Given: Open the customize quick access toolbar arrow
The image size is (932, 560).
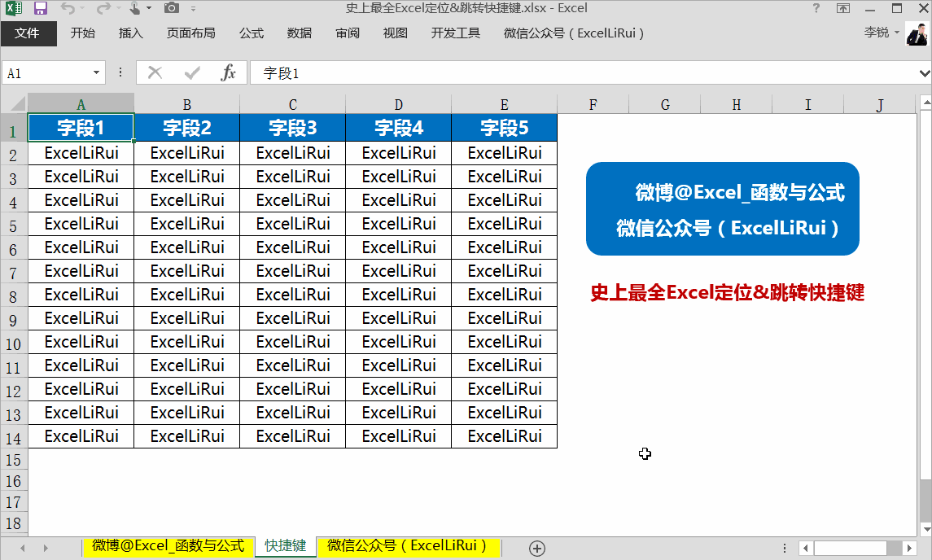Looking at the screenshot, I should (x=193, y=9).
